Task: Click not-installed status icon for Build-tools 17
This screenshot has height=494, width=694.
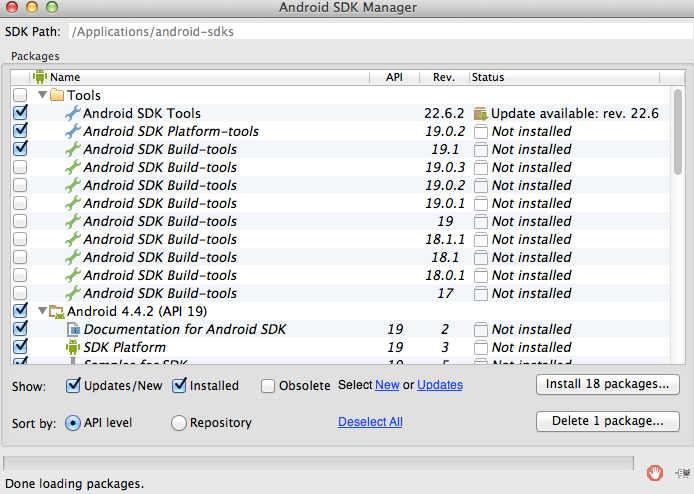Action: (x=481, y=293)
